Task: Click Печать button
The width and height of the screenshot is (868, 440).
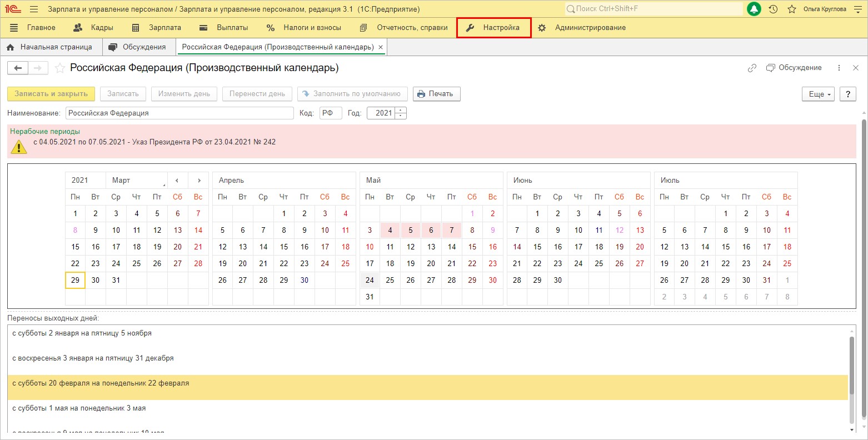Action: point(436,93)
